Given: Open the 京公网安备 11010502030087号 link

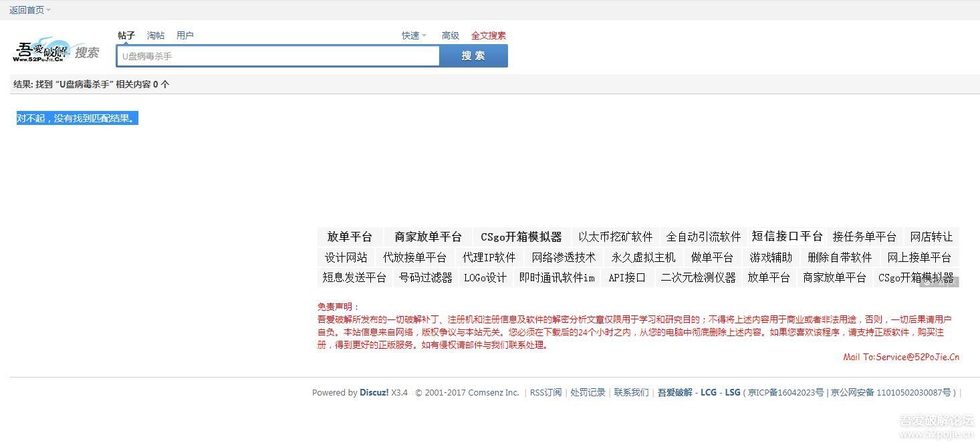Looking at the screenshot, I should (x=890, y=392).
